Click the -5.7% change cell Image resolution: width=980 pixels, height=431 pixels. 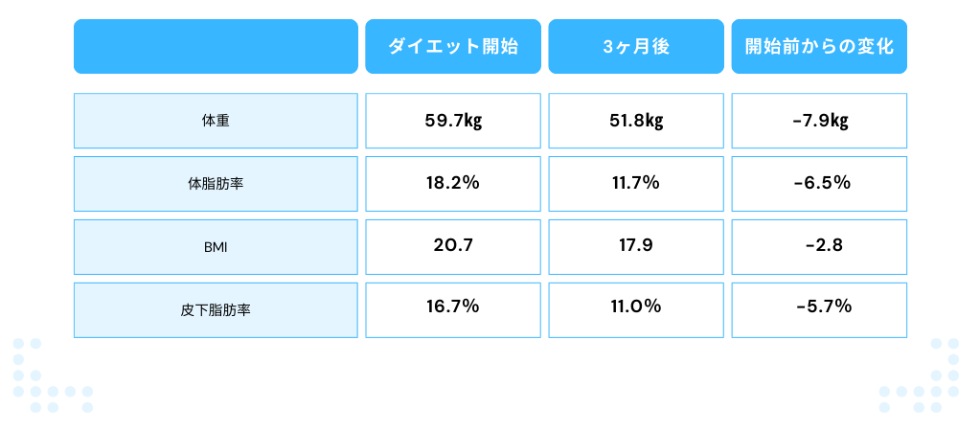click(819, 308)
